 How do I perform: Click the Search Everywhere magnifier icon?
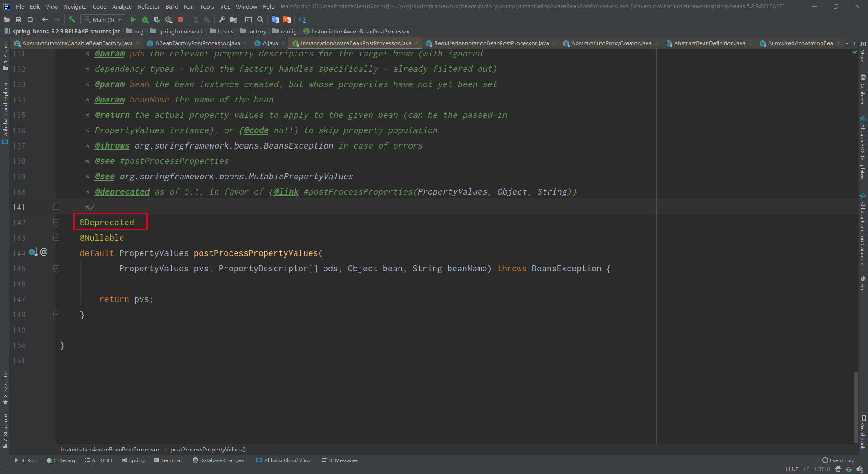pos(260,19)
